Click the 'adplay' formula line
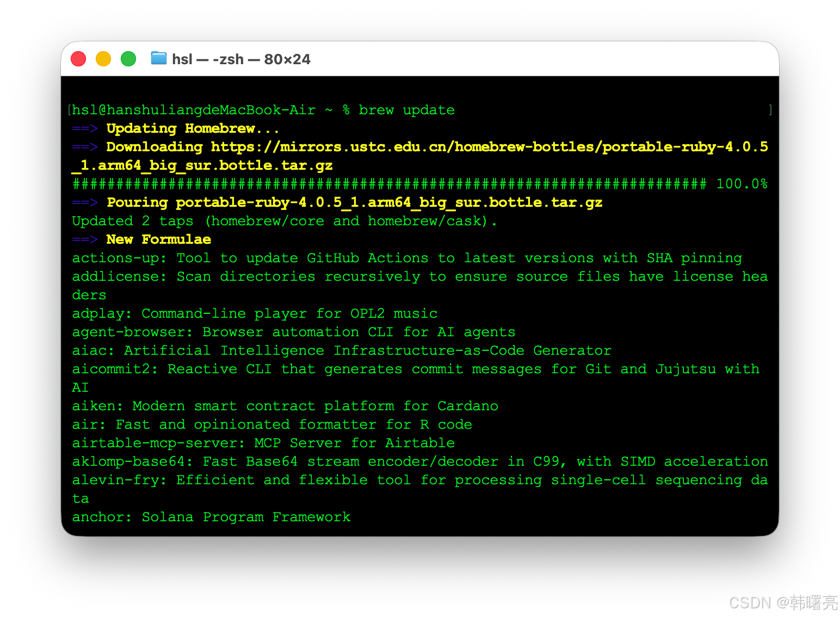840x617 pixels. pyautogui.click(x=255, y=313)
